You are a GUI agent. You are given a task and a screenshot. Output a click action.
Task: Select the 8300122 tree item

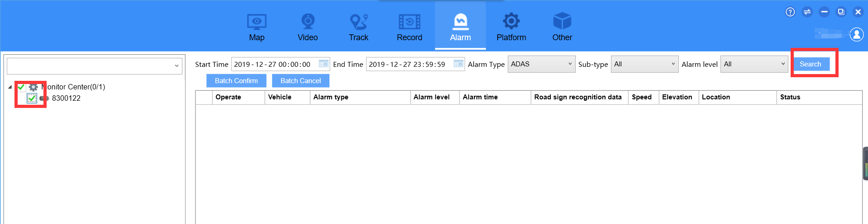pos(66,98)
